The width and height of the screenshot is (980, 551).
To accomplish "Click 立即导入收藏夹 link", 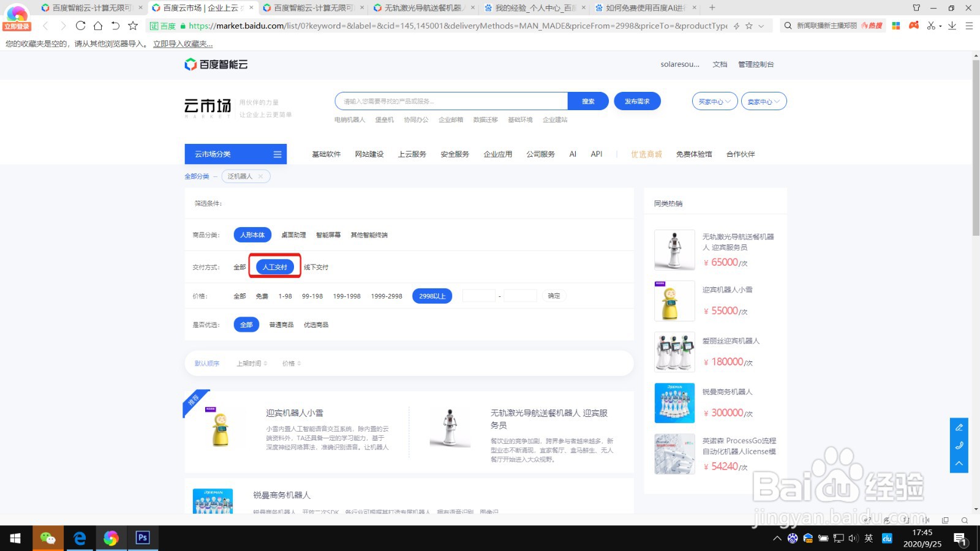I will (183, 44).
